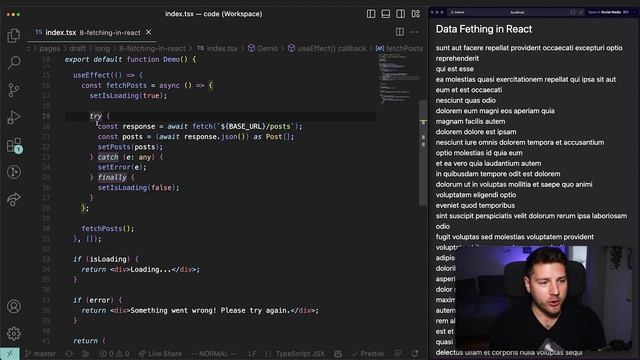Click the localhost address bar in browser

[x=518, y=12]
